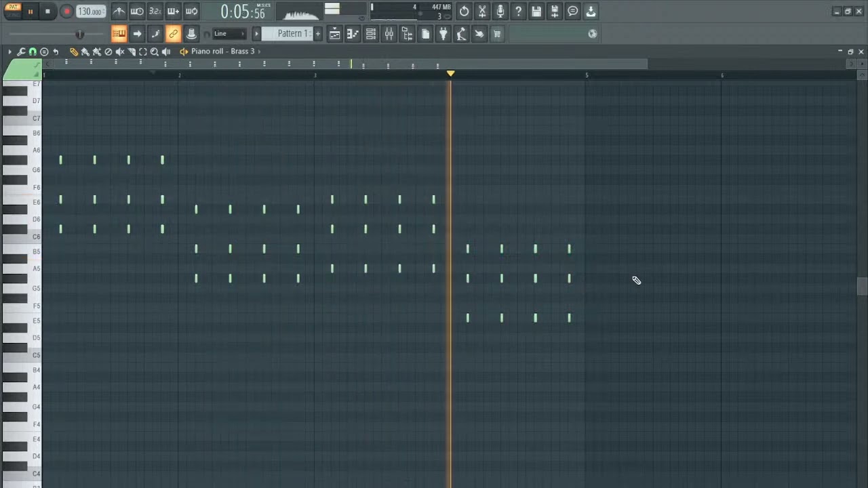Toggle typing keyboard to piano
Image resolution: width=868 pixels, height=488 pixels.
[x=119, y=34]
